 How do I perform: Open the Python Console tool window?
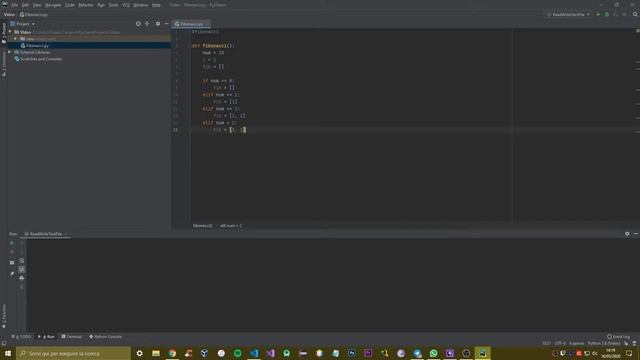click(x=105, y=337)
